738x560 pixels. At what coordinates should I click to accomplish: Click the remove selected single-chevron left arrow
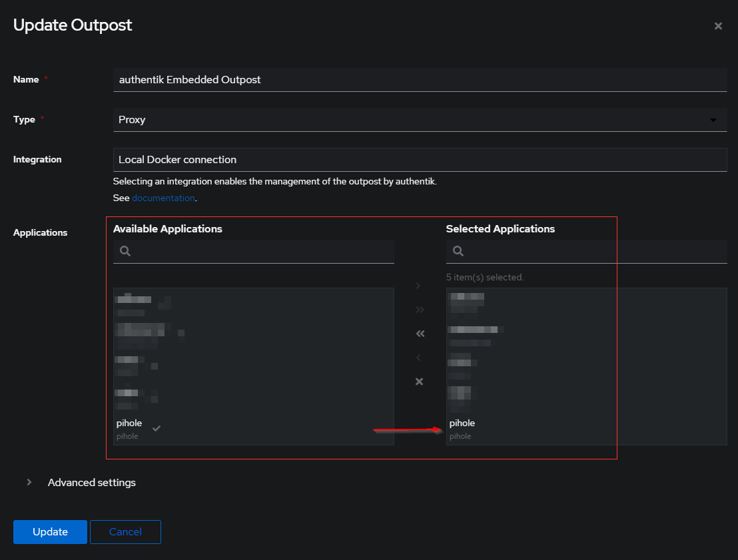[418, 358]
